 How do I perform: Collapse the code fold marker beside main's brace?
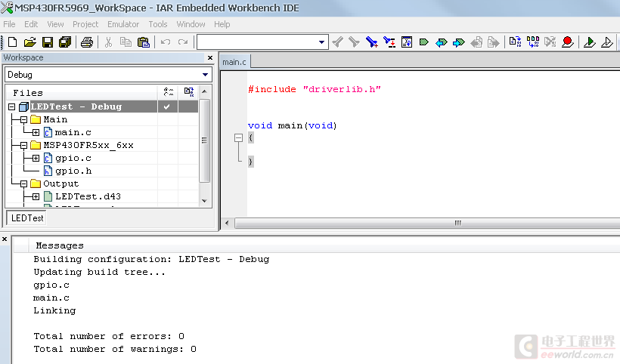[x=238, y=138]
